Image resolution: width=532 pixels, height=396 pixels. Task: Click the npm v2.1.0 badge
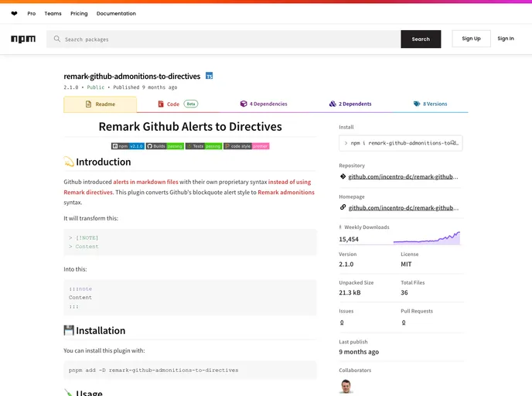pos(128,146)
